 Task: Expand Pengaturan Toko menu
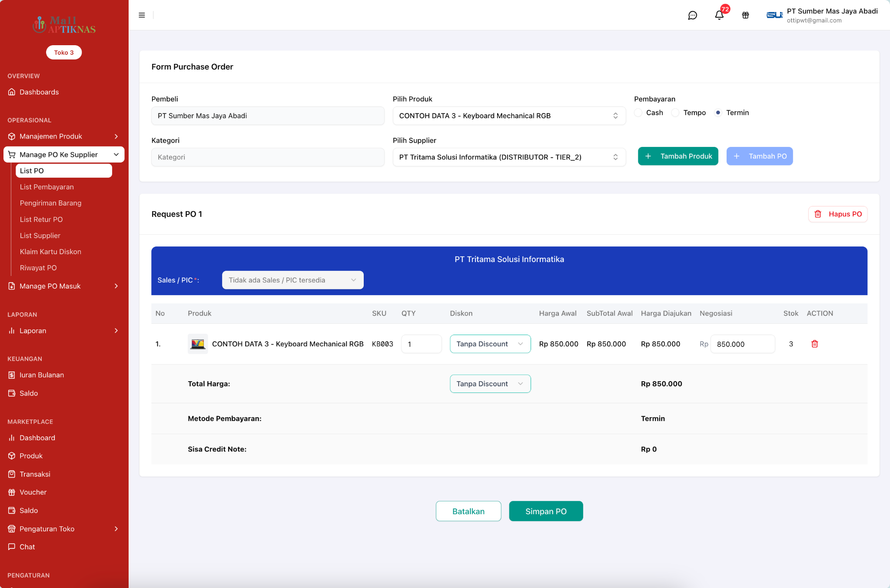[64, 529]
